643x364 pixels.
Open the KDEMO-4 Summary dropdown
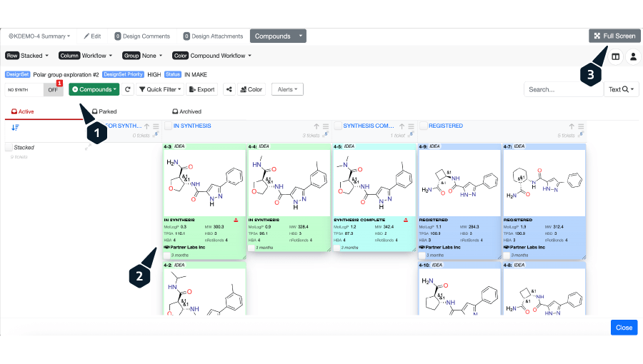[39, 36]
